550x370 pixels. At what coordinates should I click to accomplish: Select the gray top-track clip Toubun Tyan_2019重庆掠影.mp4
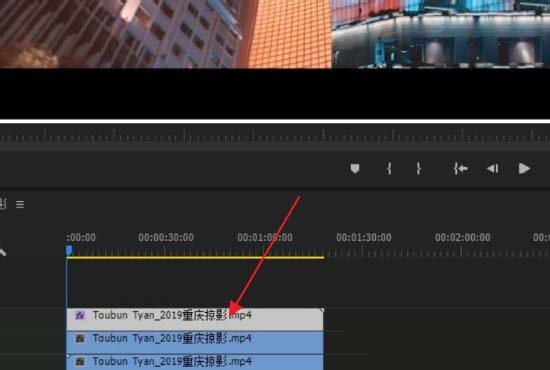(195, 319)
